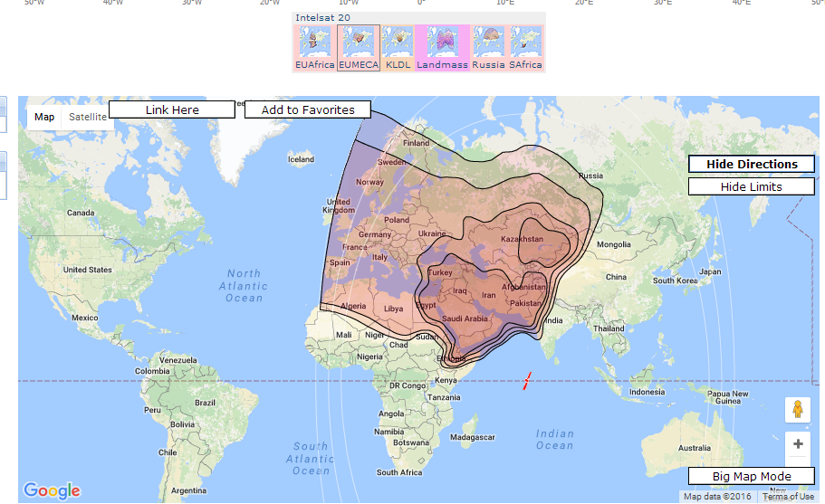The height and width of the screenshot is (504, 825).
Task: Switch to Satellite imagery tab
Action: [88, 117]
